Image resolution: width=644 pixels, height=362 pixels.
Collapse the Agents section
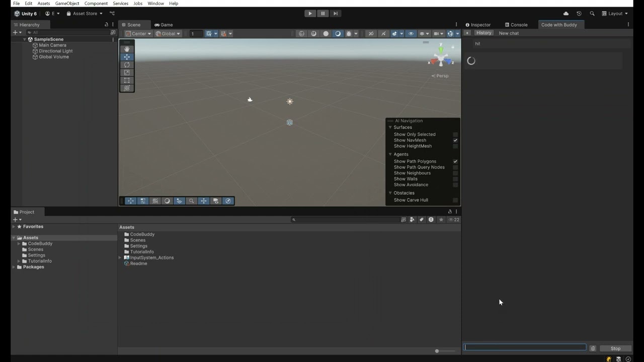(390, 154)
